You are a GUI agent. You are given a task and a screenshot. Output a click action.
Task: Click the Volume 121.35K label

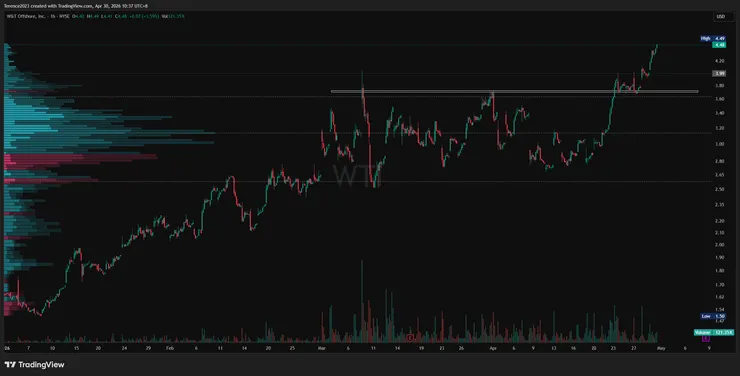[x=714, y=333]
